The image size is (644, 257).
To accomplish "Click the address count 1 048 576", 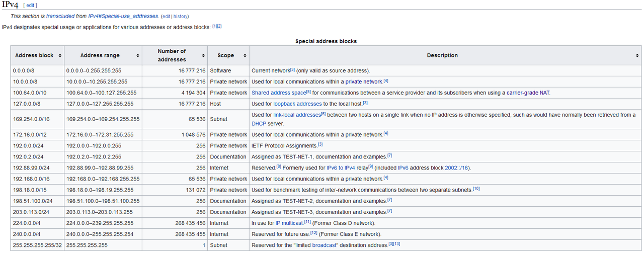I will pyautogui.click(x=193, y=135).
